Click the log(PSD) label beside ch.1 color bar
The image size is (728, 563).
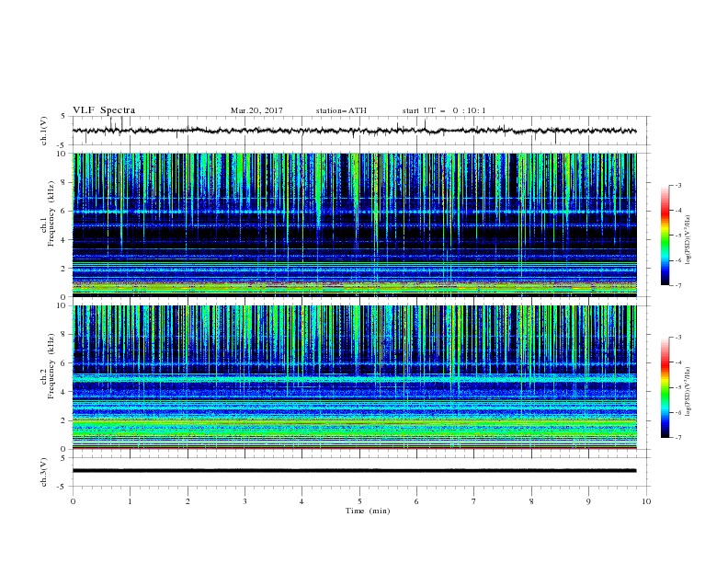pyautogui.click(x=688, y=240)
